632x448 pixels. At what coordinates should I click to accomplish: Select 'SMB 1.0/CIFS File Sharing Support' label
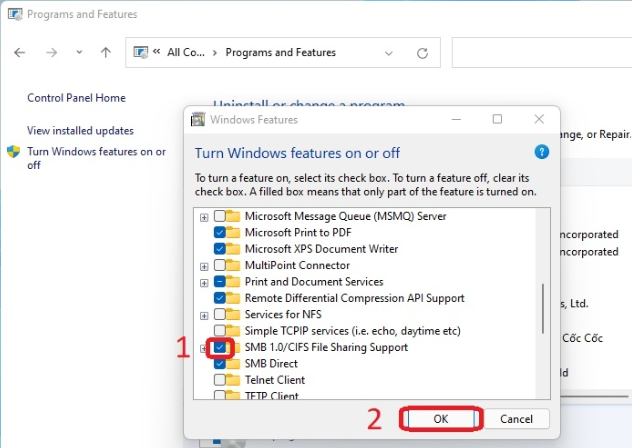pyautogui.click(x=326, y=347)
